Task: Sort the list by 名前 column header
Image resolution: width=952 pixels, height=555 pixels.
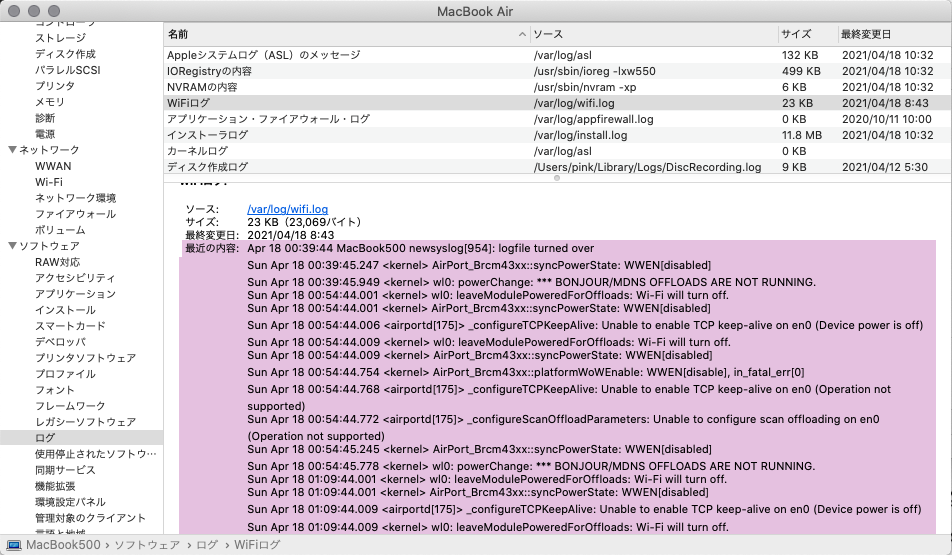Action: coord(340,34)
